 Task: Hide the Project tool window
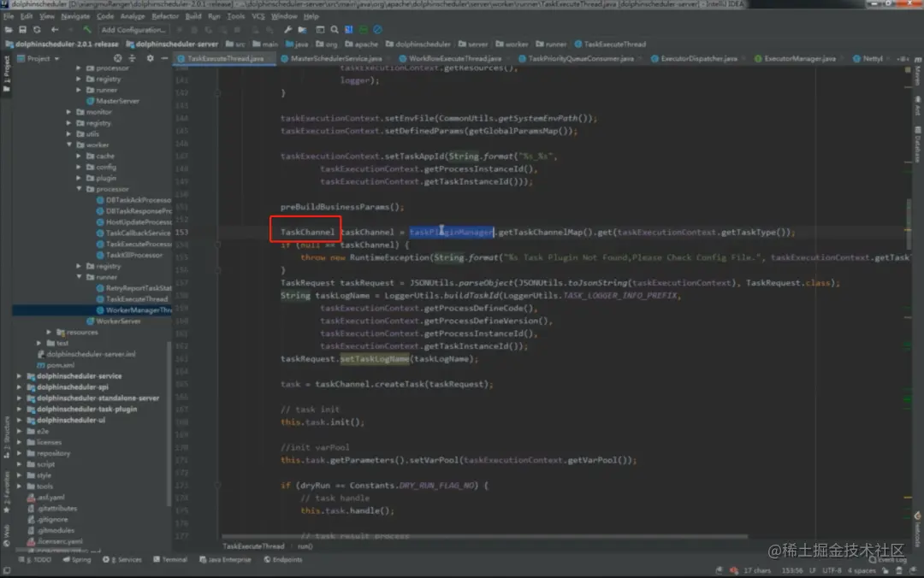164,58
